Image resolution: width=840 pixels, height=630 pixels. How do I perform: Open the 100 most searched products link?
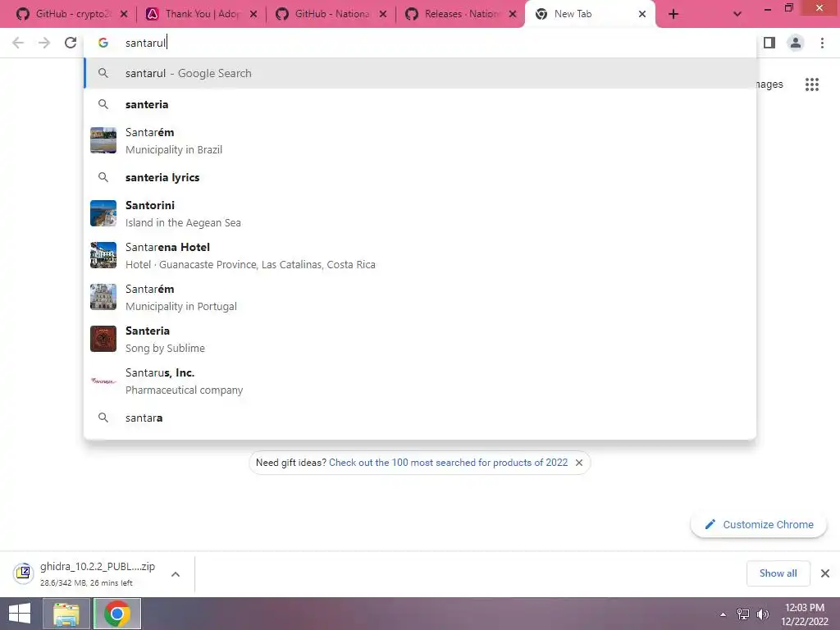tap(449, 463)
